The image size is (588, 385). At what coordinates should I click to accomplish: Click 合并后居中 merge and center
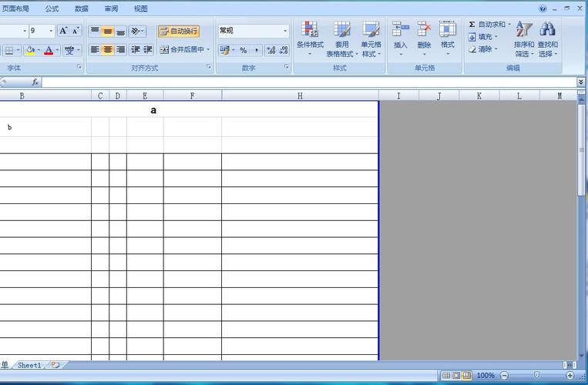pos(182,49)
